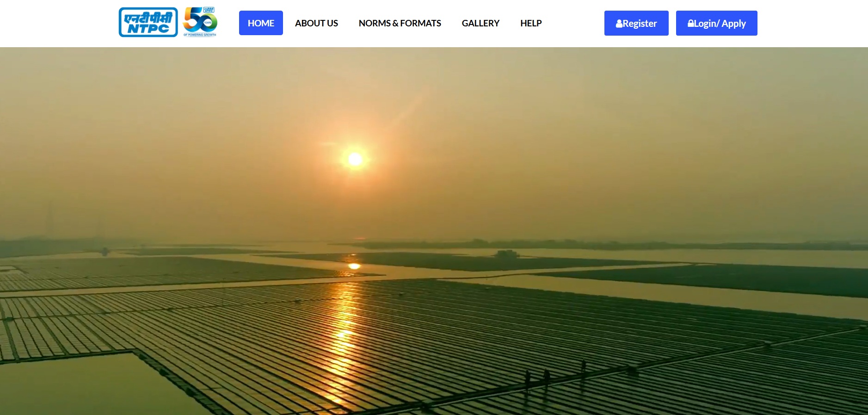Screen dimensions: 868x415
Task: Select GALLERY from the navigation bar
Action: point(480,23)
